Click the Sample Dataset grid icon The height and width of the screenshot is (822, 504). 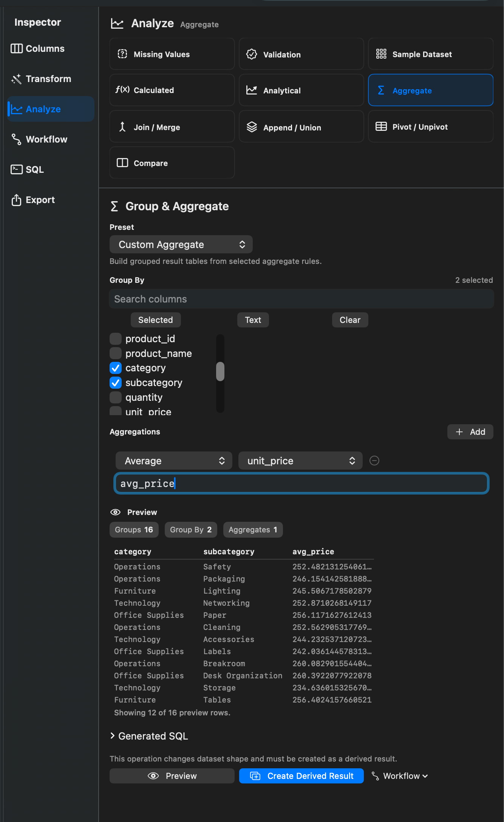(381, 54)
